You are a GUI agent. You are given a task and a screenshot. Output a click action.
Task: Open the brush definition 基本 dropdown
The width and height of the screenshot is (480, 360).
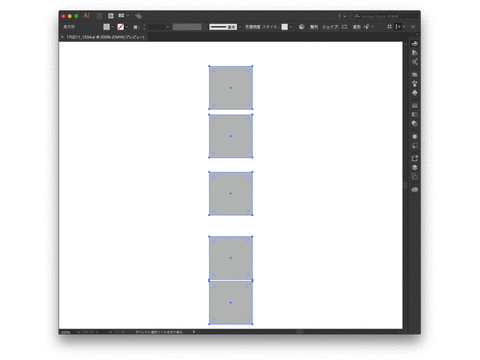click(x=240, y=27)
